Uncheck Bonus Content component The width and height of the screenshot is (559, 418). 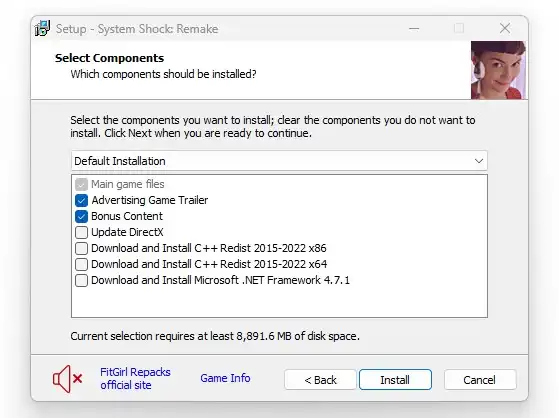coord(81,216)
